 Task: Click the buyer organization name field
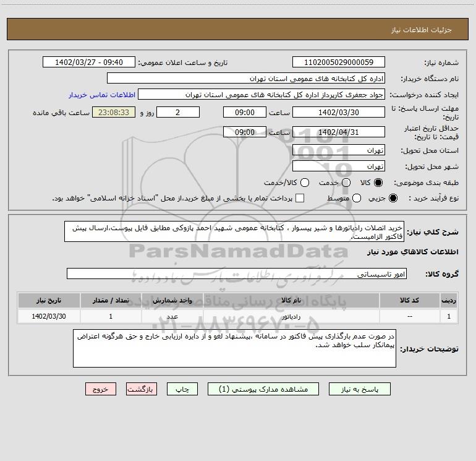coord(246,78)
